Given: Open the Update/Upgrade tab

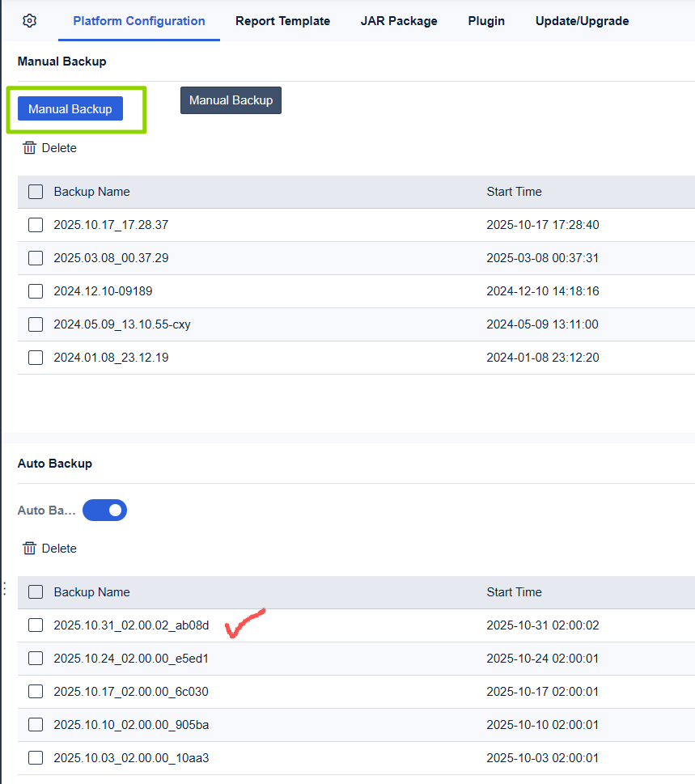Looking at the screenshot, I should tap(582, 21).
